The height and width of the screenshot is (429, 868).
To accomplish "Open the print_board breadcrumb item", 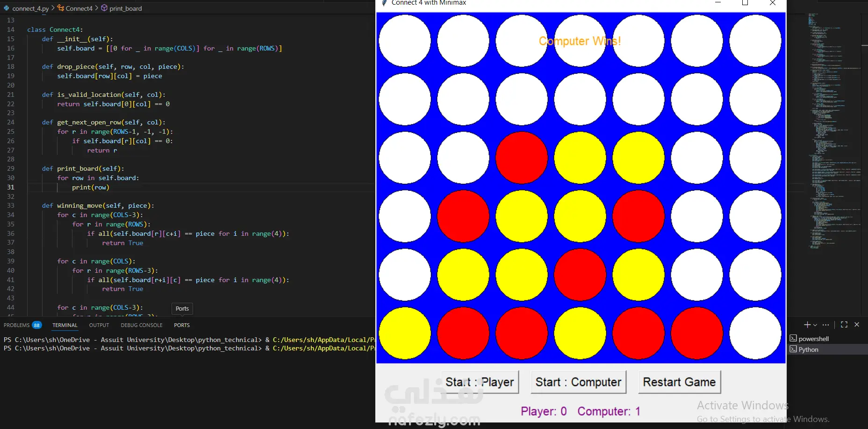I will 126,8.
